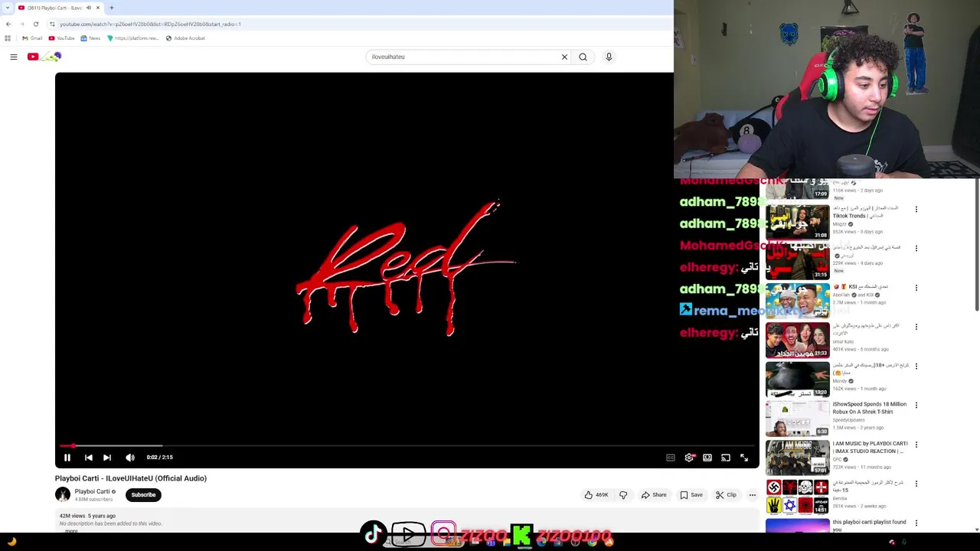Skip to the previous video in player
Viewport: 980px width, 551px height.
88,458
